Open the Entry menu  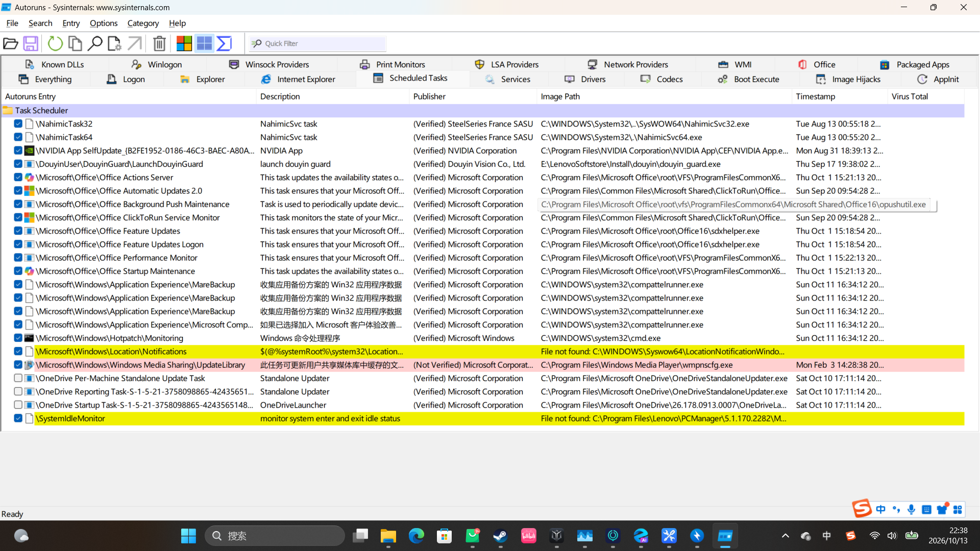point(71,23)
